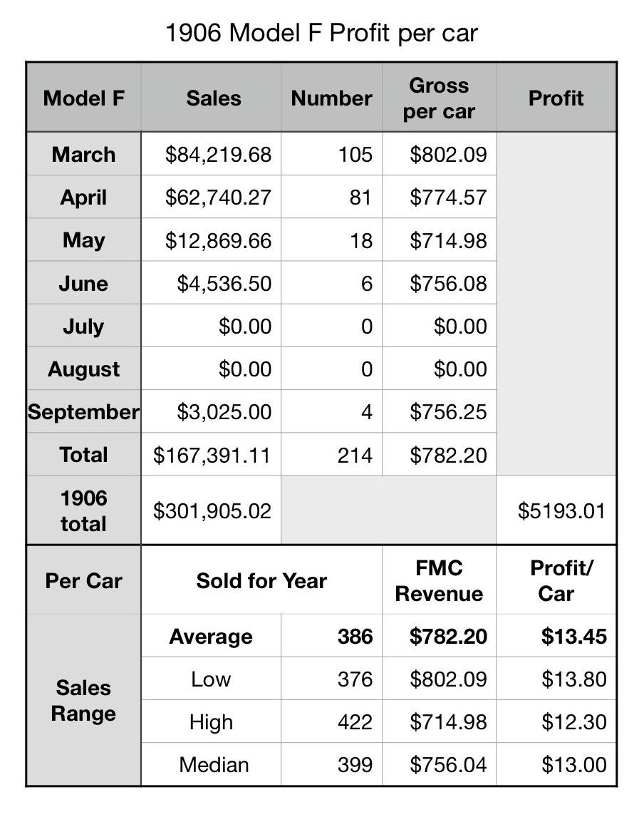The width and height of the screenshot is (644, 817).
Task: Select the Average profit cell $13.45
Action: click(573, 636)
